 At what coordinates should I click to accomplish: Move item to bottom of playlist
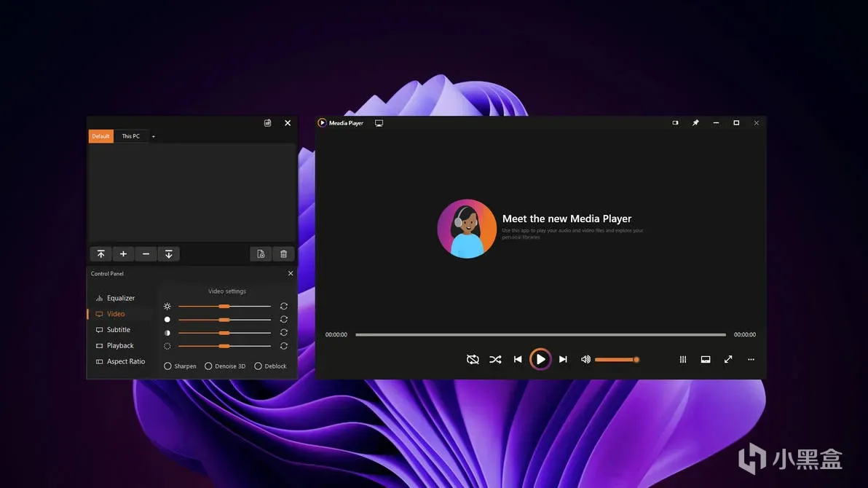(x=169, y=254)
